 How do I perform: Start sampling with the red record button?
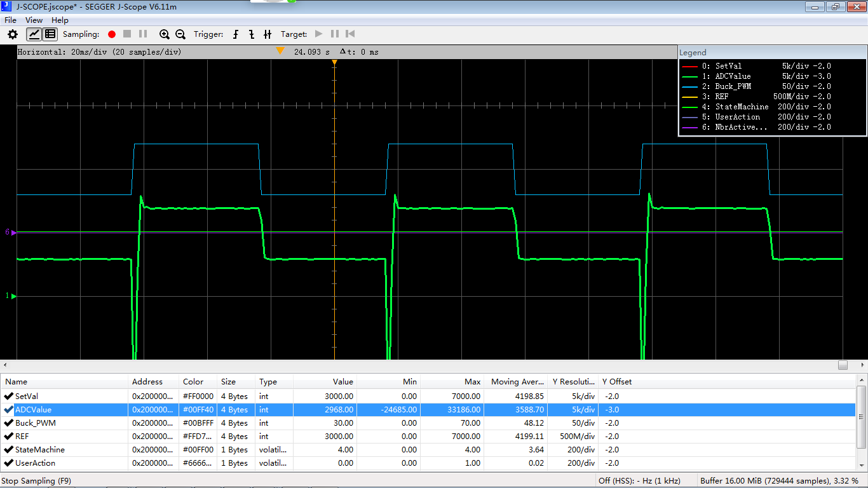[112, 34]
